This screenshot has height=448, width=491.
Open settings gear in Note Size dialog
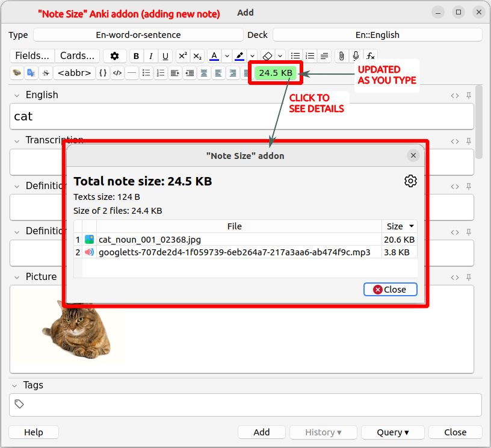click(x=410, y=181)
